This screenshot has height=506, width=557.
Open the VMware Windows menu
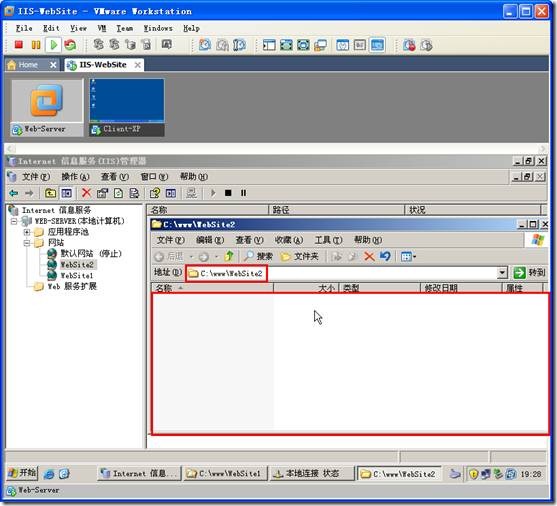coord(158,28)
